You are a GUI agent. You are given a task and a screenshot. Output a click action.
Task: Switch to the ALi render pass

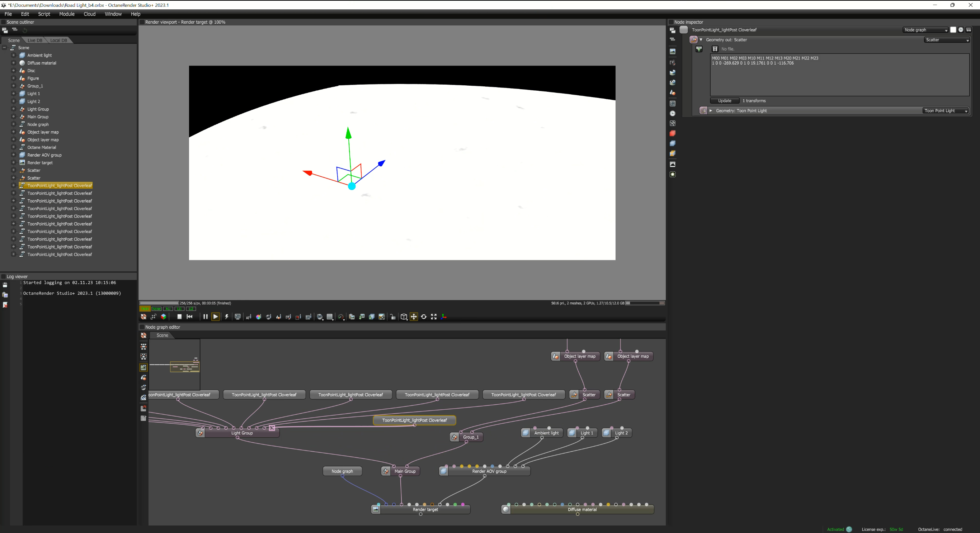(168, 309)
